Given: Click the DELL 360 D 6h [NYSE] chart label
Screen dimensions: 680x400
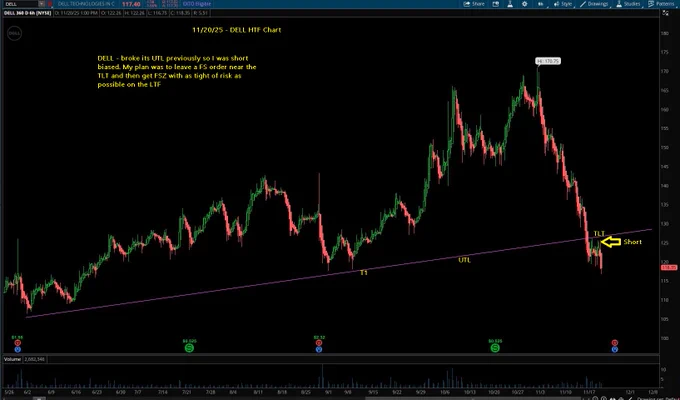Looking at the screenshot, I should [x=28, y=13].
